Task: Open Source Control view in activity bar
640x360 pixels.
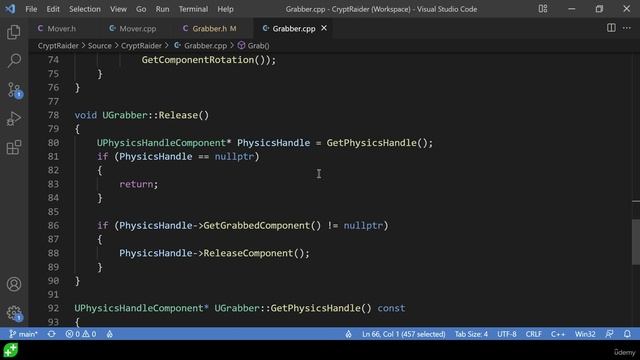Action: pos(15,90)
